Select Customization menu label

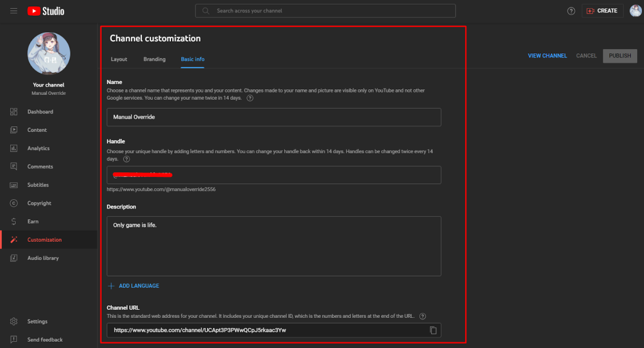(x=45, y=240)
